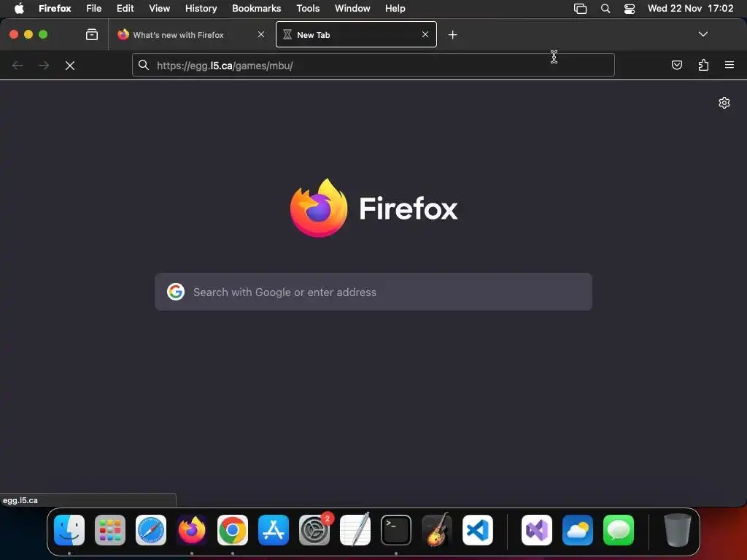This screenshot has width=747, height=560.
Task: Open new tab with plus button
Action: pos(452,35)
